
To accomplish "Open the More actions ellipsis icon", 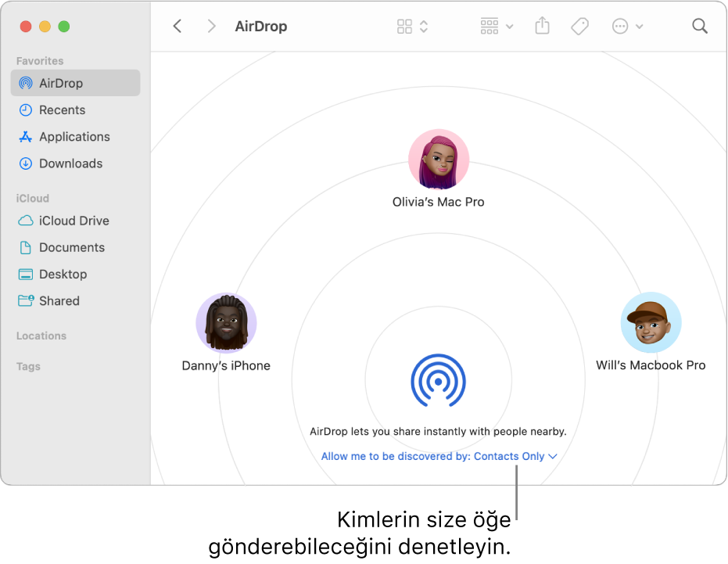I will [x=620, y=27].
